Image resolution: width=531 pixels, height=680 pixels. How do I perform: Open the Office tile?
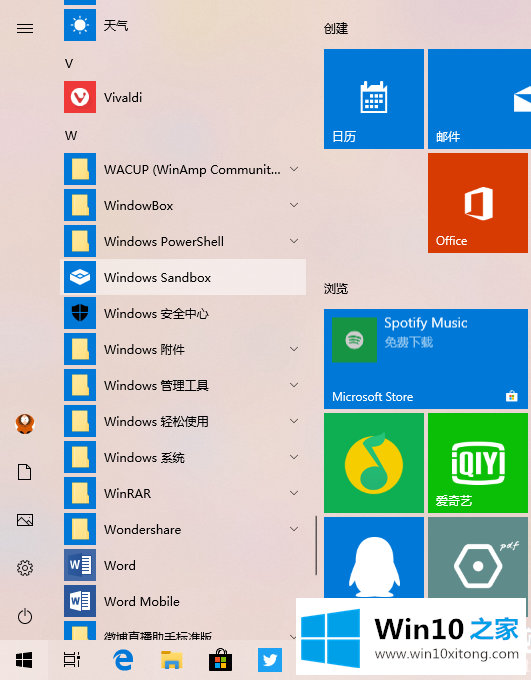[478, 203]
